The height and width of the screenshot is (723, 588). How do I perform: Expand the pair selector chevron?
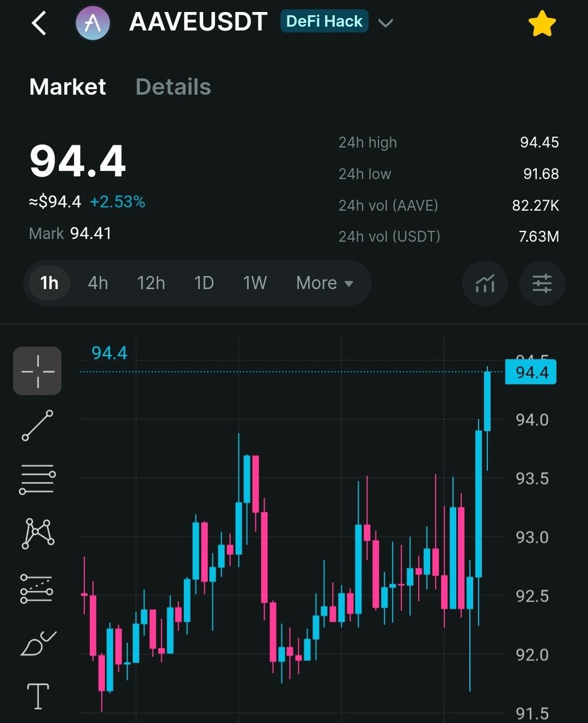(x=386, y=23)
